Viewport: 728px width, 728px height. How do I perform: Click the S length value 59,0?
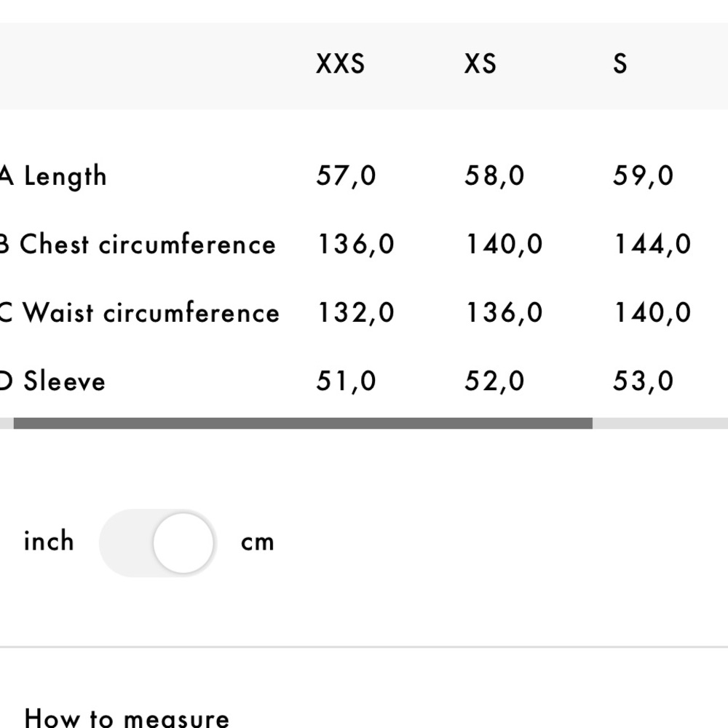tap(643, 176)
